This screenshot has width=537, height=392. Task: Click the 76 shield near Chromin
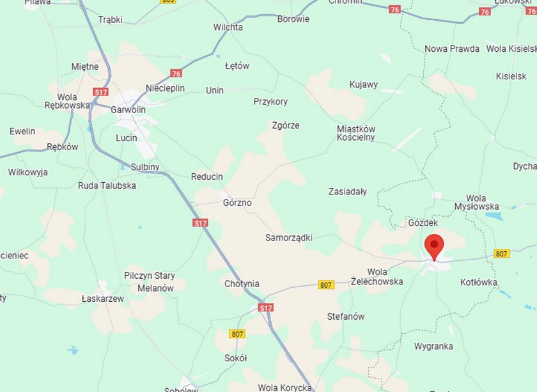(x=394, y=10)
